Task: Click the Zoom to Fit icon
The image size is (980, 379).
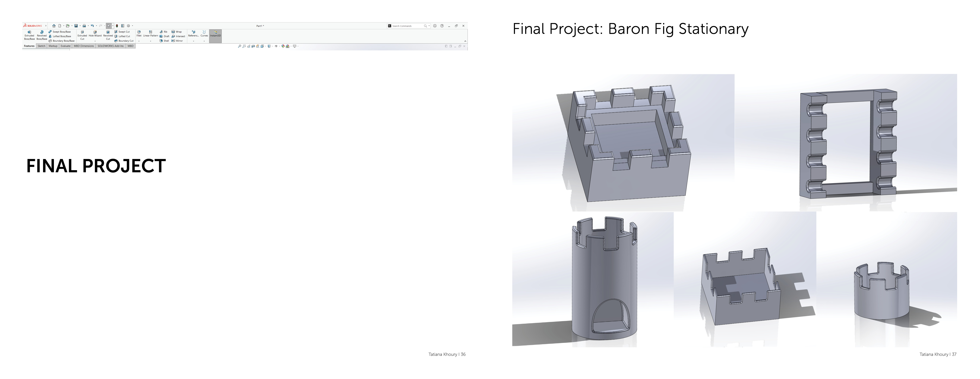Action: coord(240,46)
